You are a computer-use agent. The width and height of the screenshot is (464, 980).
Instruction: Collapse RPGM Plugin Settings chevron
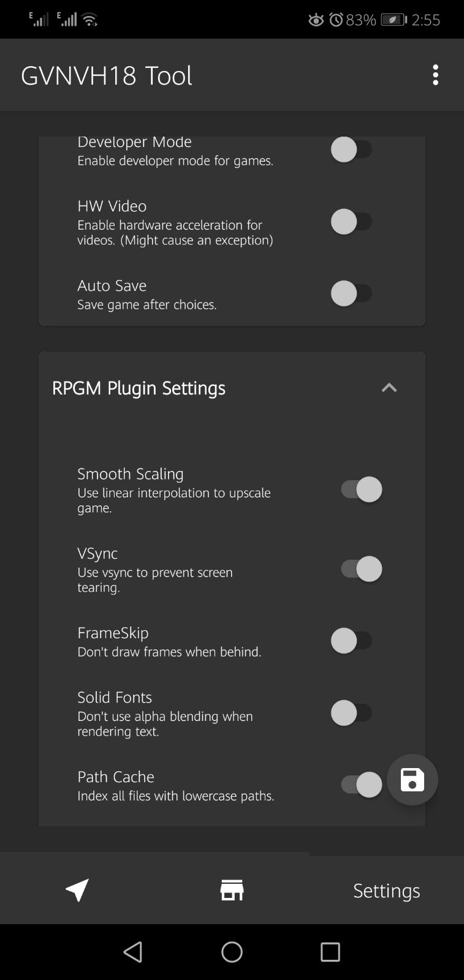389,388
